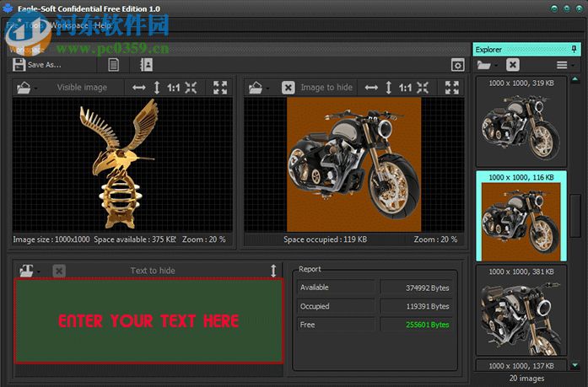
Task: Open the Help menu
Action: click(103, 25)
